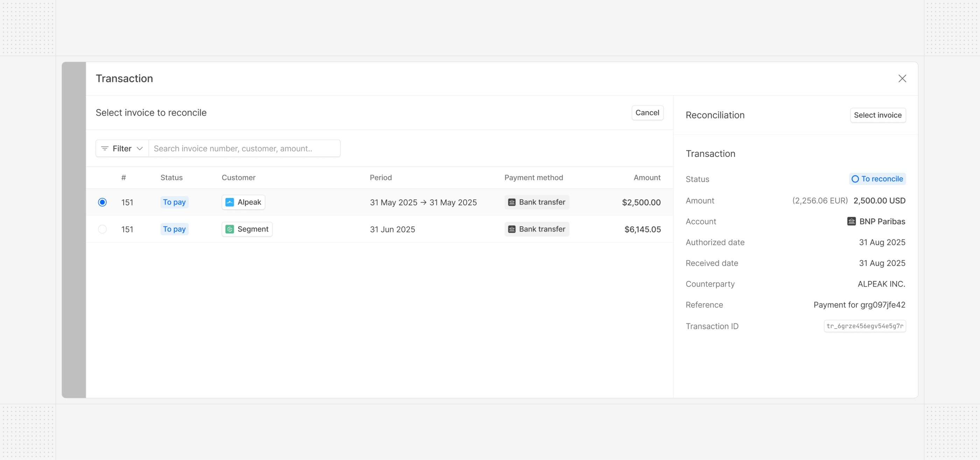The width and height of the screenshot is (980, 460).
Task: Click the To reconcile status circle icon
Action: 855,179
